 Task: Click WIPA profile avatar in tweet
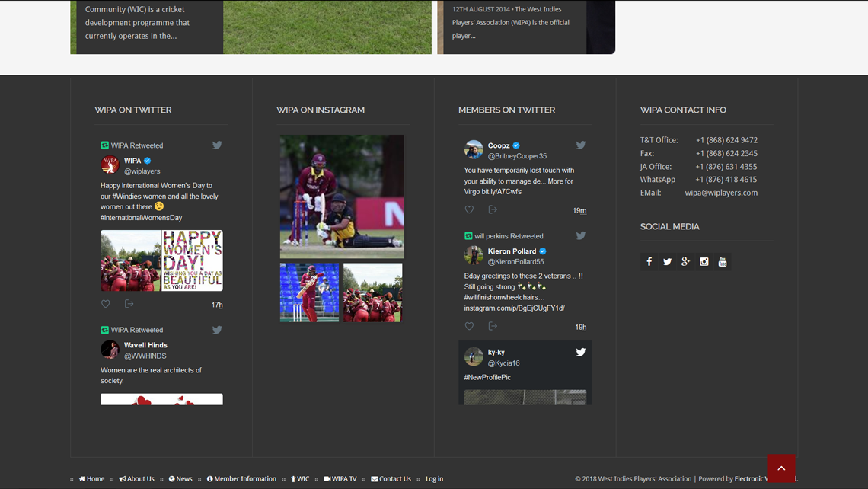point(110,165)
